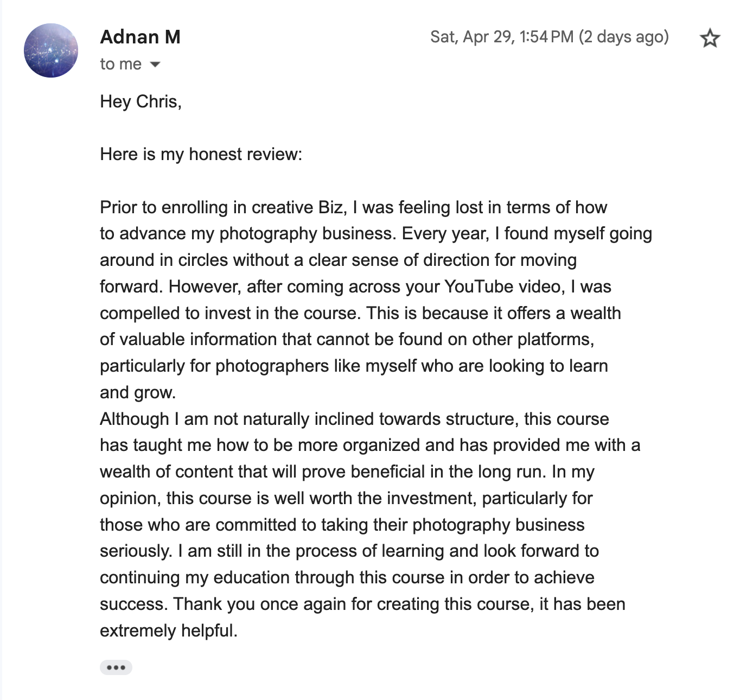Click the line 'seriously. I am still in'
Image resolution: width=753 pixels, height=700 pixels.
(x=349, y=551)
